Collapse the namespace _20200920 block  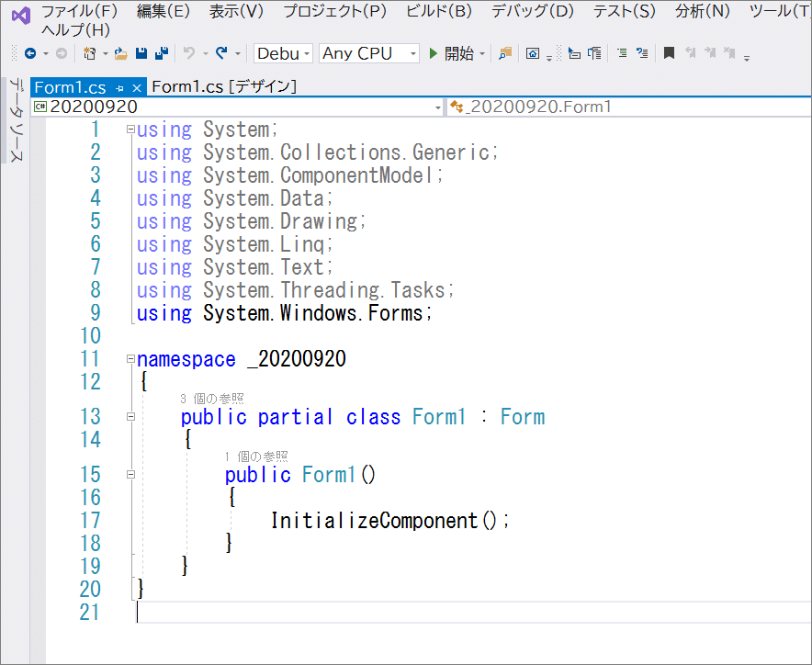pos(130,359)
